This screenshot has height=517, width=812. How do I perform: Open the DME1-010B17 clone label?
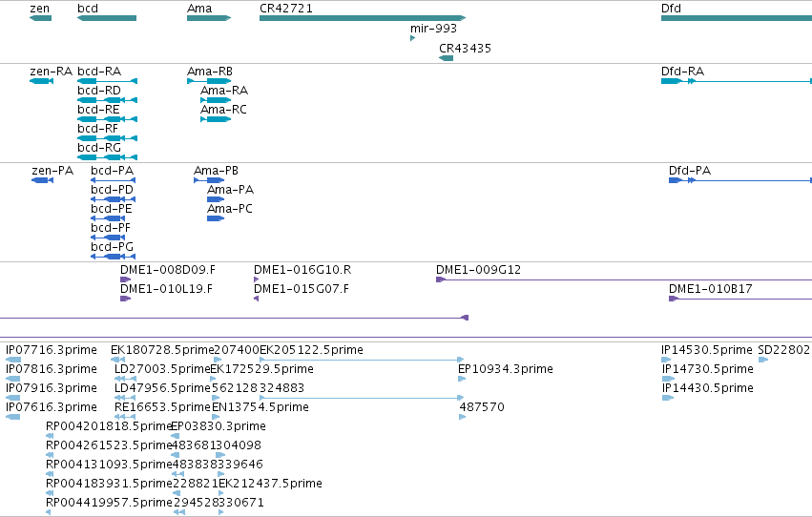click(x=711, y=289)
